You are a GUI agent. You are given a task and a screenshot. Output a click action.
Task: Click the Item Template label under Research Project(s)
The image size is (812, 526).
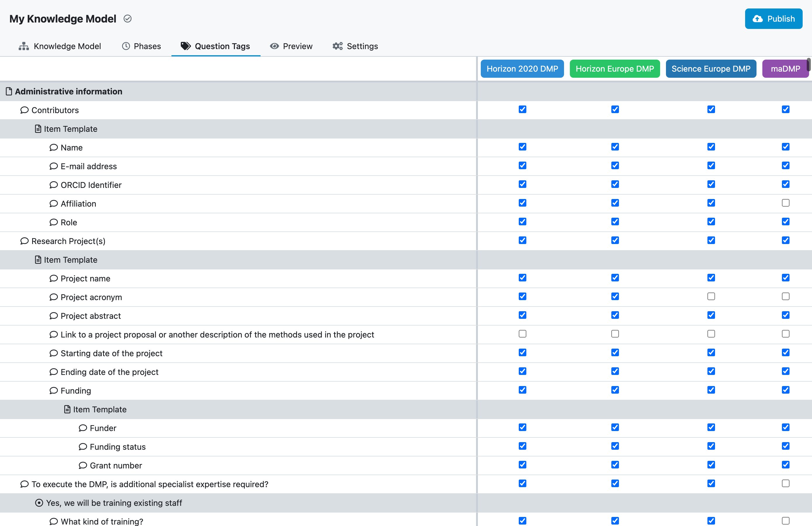point(71,260)
